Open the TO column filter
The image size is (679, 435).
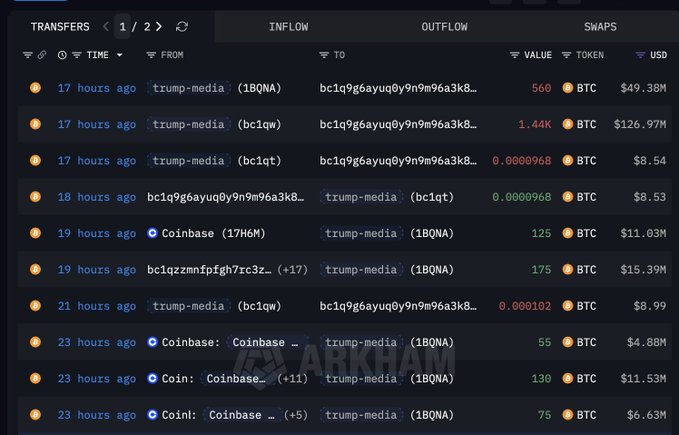[x=325, y=55]
